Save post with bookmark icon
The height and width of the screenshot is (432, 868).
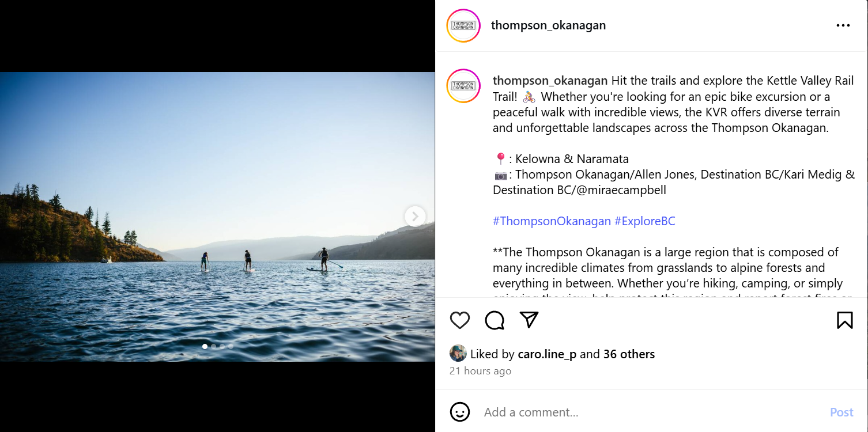click(x=844, y=320)
